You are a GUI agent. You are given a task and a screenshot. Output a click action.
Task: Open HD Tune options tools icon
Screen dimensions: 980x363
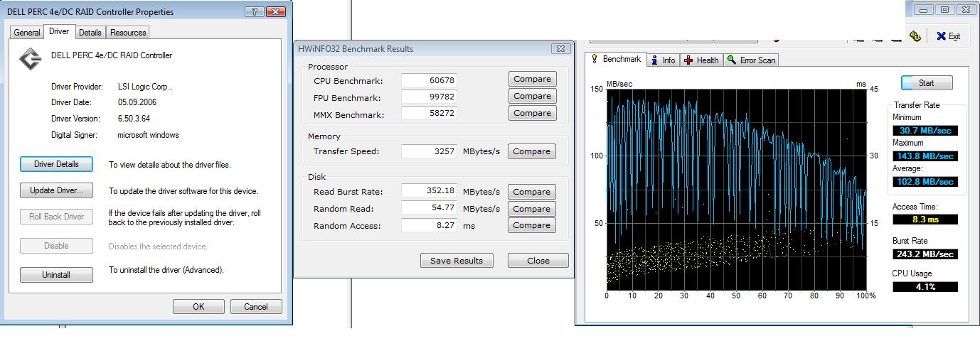(x=915, y=36)
